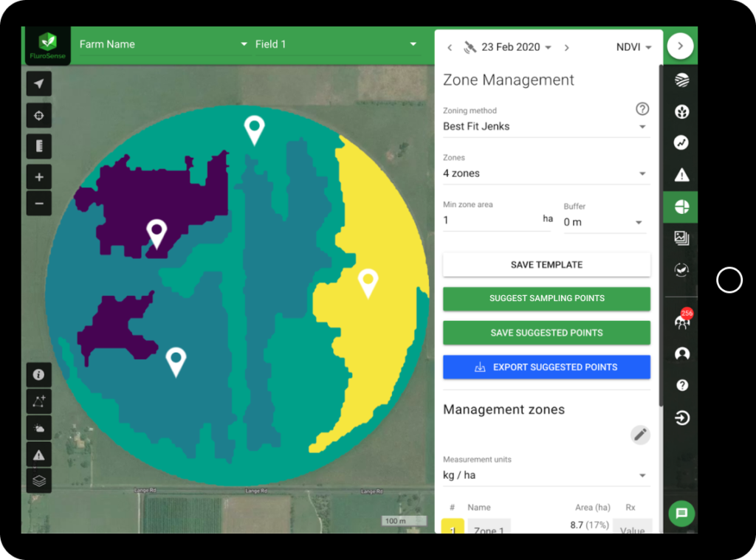Open the Buffer 0 m dropdown
The width and height of the screenshot is (756, 560).
[x=605, y=222]
